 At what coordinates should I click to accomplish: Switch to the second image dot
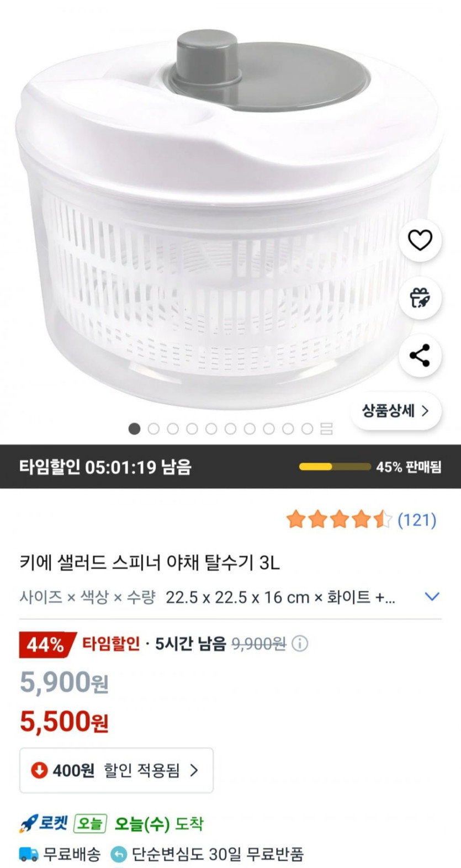pyautogui.click(x=153, y=428)
